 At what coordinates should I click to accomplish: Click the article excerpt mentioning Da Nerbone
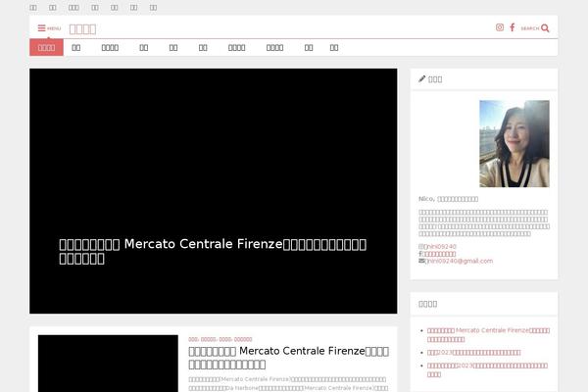click(x=288, y=384)
